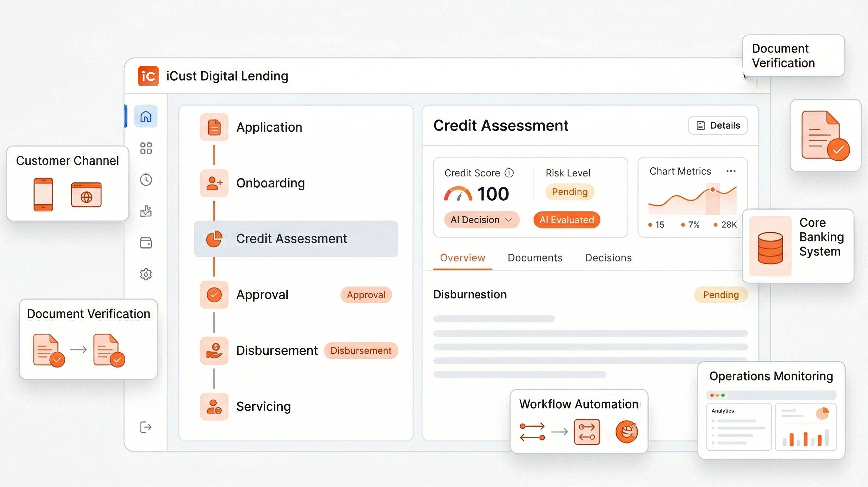Click the boxed flow icon in Workflow Automation
The image size is (868, 487).
click(x=587, y=432)
